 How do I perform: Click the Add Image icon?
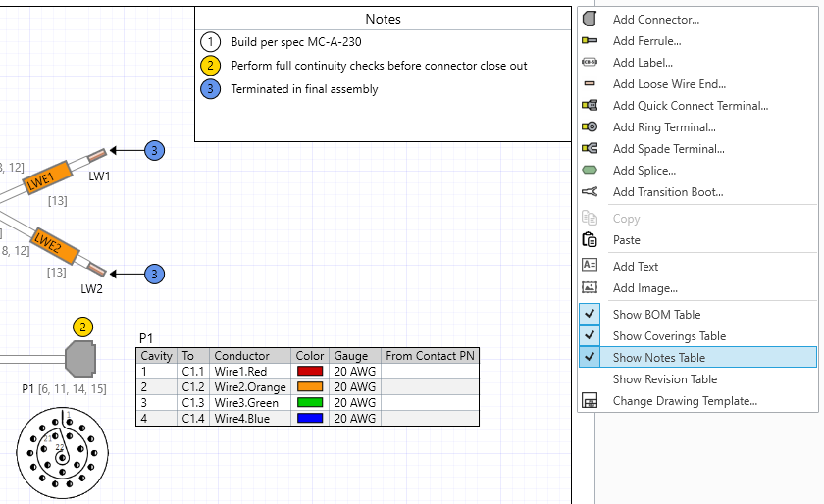590,287
